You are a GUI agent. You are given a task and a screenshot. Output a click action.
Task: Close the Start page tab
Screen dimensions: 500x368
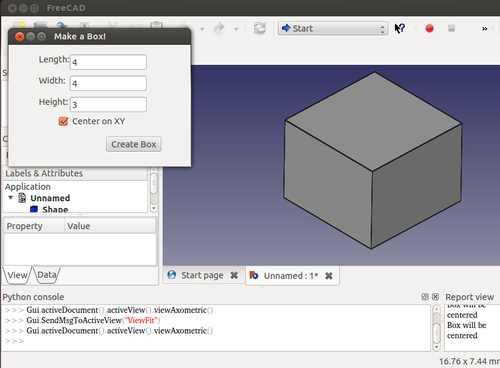(234, 275)
